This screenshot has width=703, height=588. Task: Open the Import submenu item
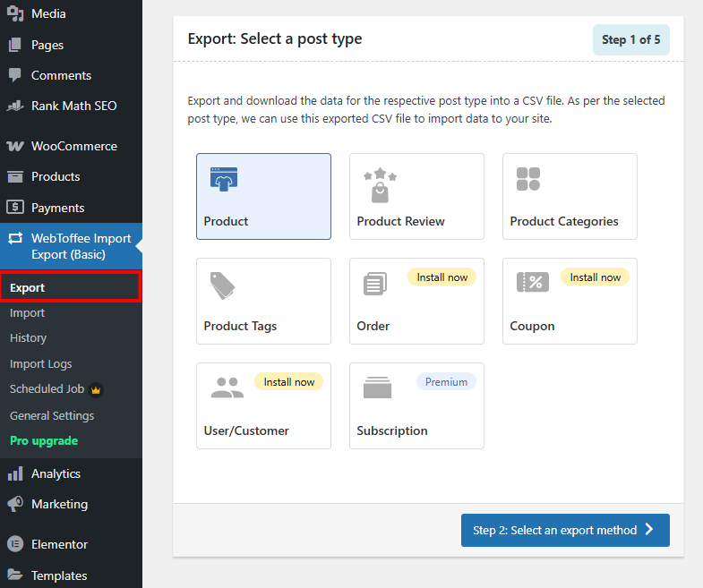pyautogui.click(x=28, y=313)
